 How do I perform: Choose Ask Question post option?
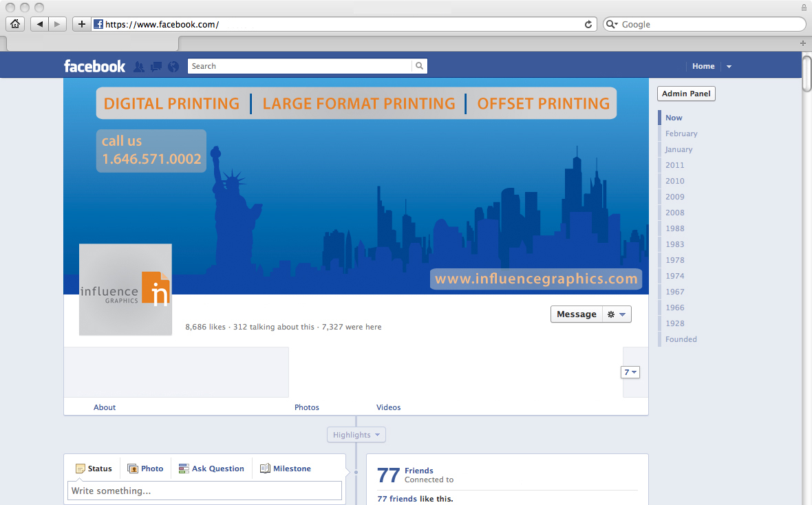point(211,469)
